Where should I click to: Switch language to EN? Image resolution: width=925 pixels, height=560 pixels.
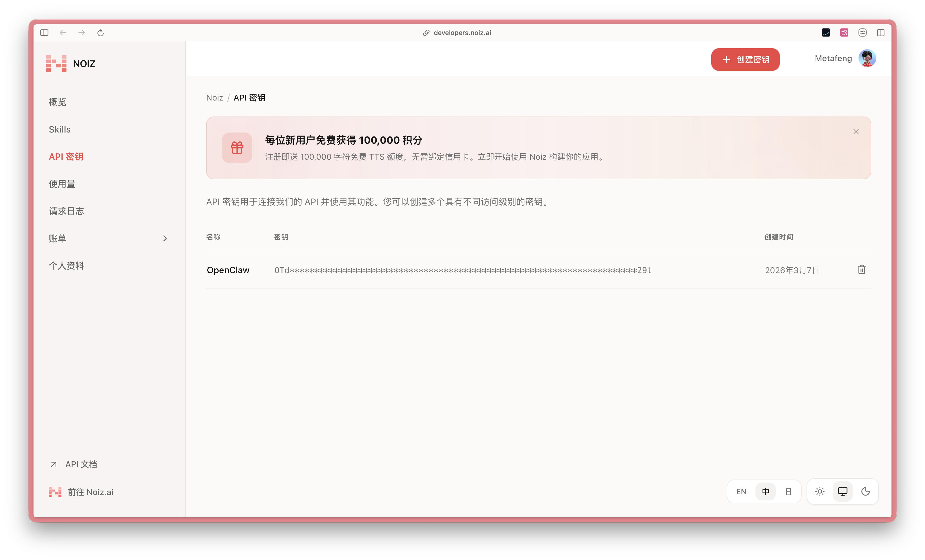[x=741, y=492]
